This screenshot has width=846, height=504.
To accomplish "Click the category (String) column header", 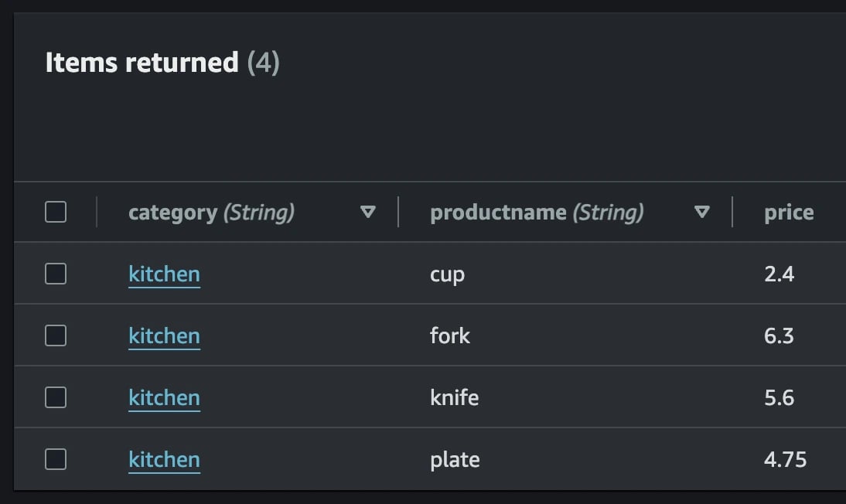I will pos(211,212).
